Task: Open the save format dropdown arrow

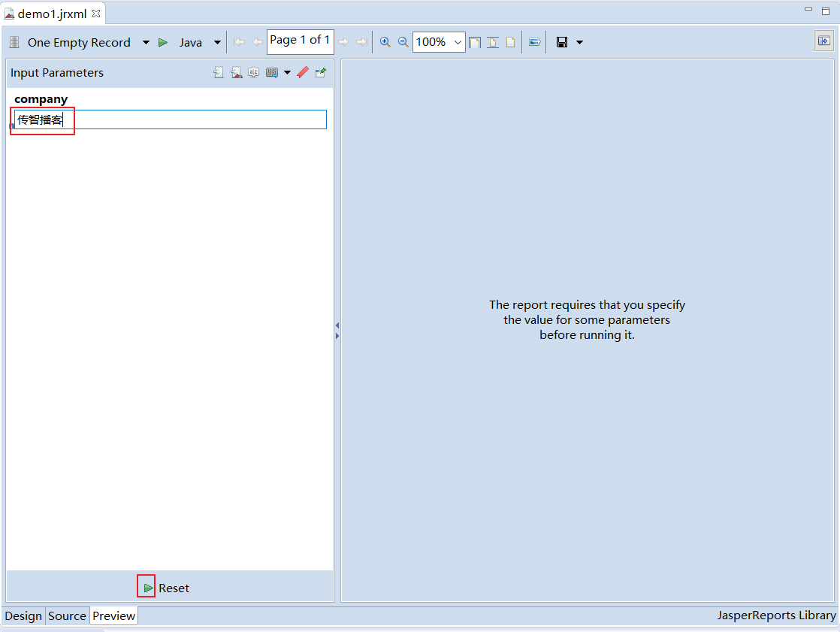Action: tap(579, 42)
